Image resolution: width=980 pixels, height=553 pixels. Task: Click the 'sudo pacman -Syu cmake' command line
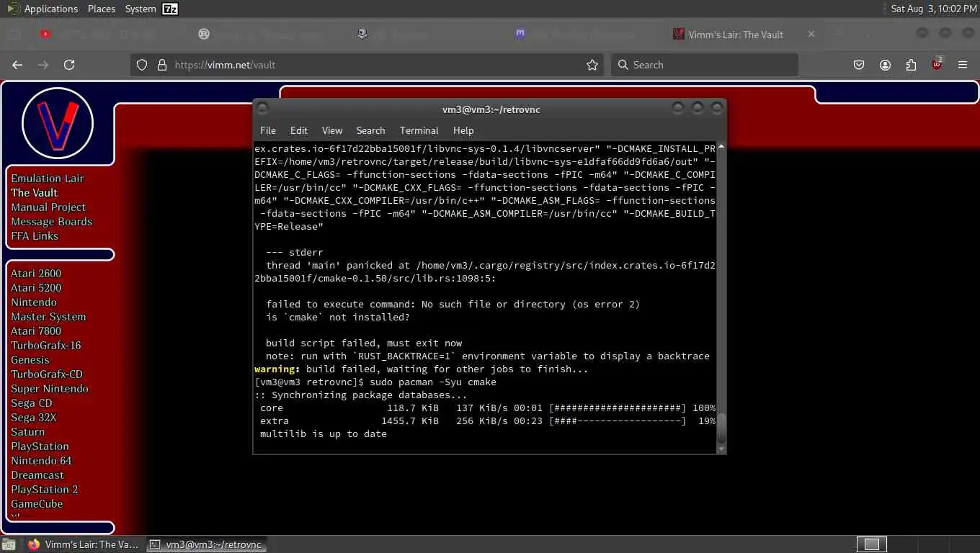click(435, 382)
